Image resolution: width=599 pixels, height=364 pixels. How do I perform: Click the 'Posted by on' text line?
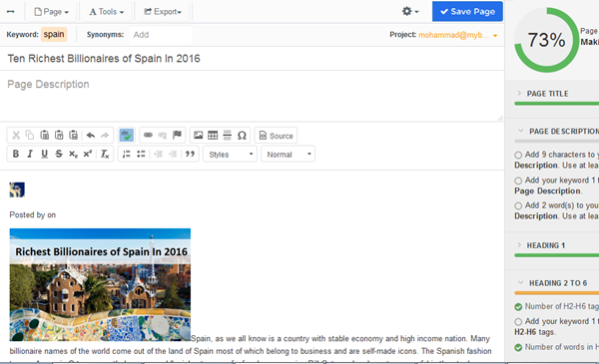(x=33, y=214)
